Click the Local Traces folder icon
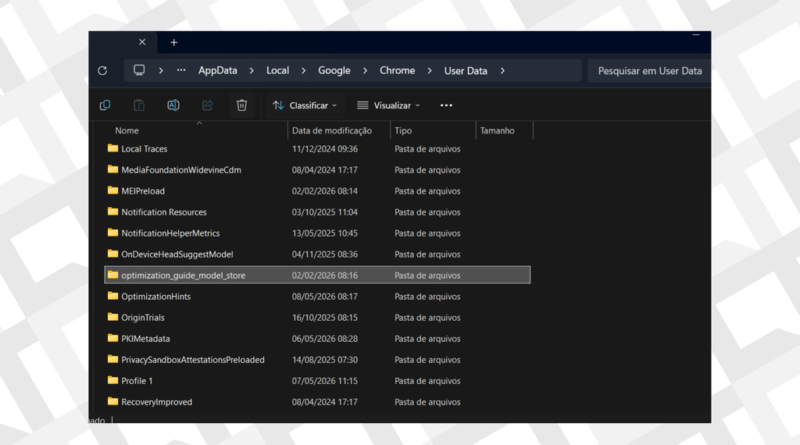This screenshot has width=800, height=445. [x=113, y=149]
